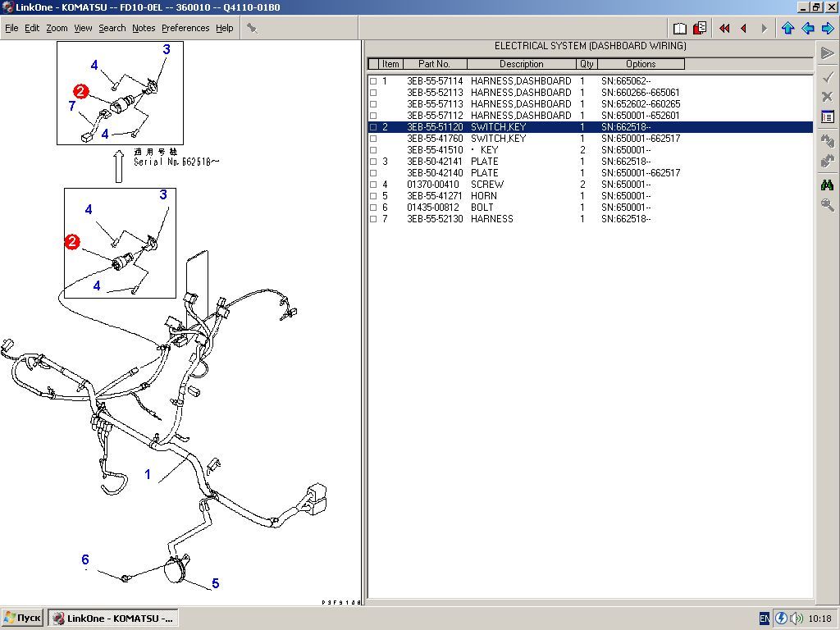The image size is (840, 630).
Task: Click the red book list icon
Action: [x=700, y=28]
